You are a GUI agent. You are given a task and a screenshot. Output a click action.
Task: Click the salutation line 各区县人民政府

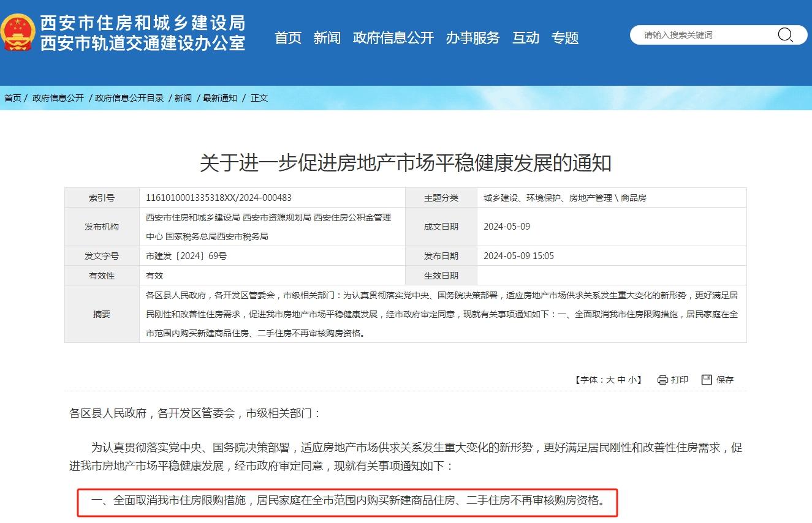tap(195, 413)
